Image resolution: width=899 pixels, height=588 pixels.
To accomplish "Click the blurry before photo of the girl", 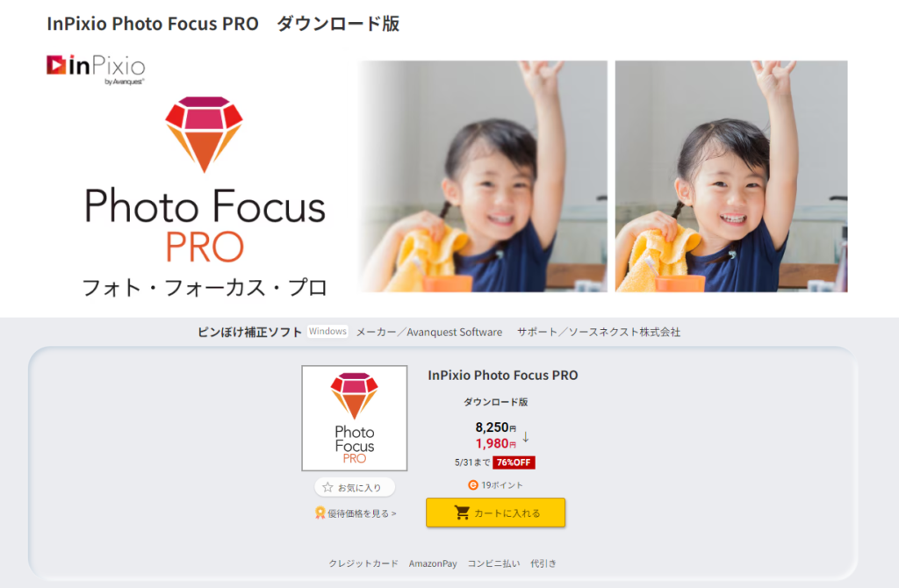I will (x=483, y=176).
